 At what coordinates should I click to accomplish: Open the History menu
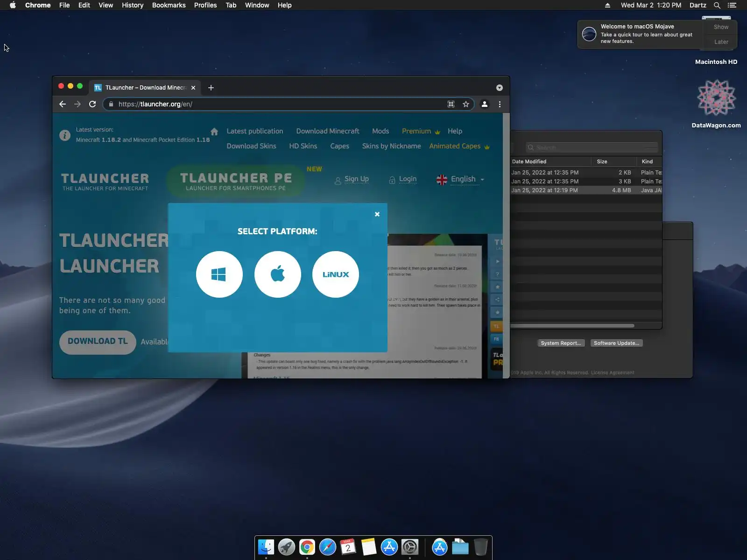[133, 5]
